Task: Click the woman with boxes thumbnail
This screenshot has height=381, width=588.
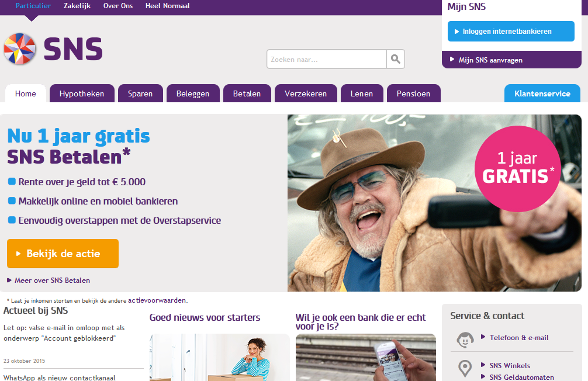Action: 219,358
